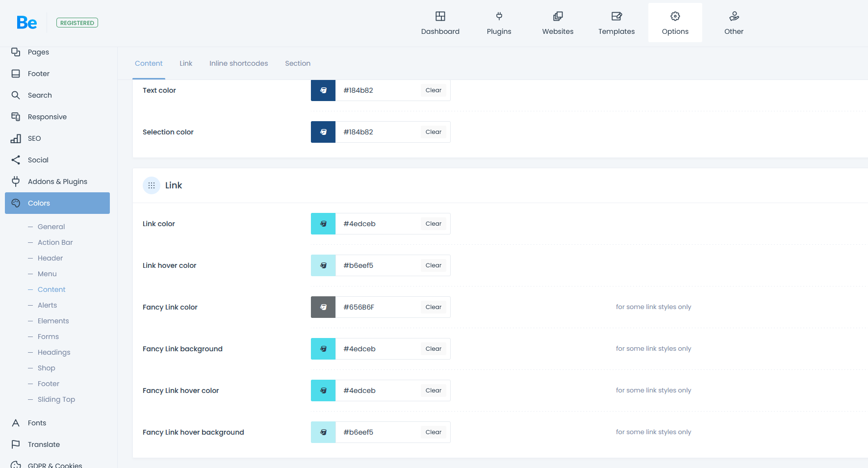Image resolution: width=868 pixels, height=468 pixels.
Task: Clear the Fancy Link hover color value
Action: pos(434,390)
